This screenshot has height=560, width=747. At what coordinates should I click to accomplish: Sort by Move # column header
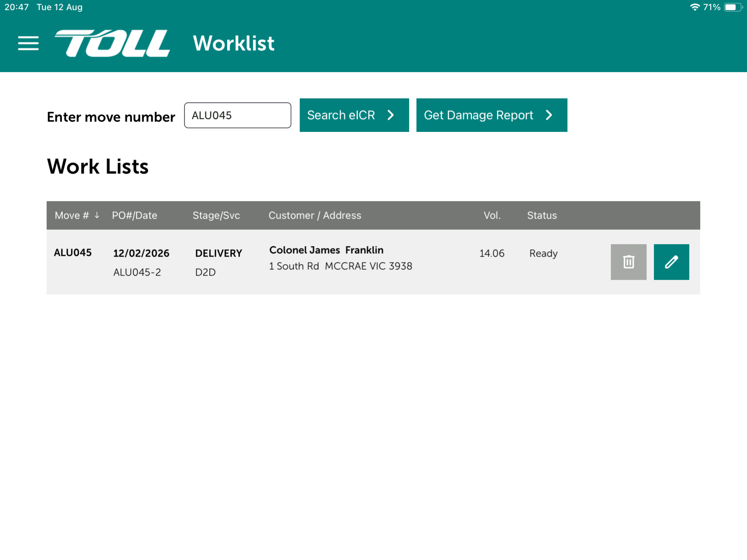[x=77, y=215]
